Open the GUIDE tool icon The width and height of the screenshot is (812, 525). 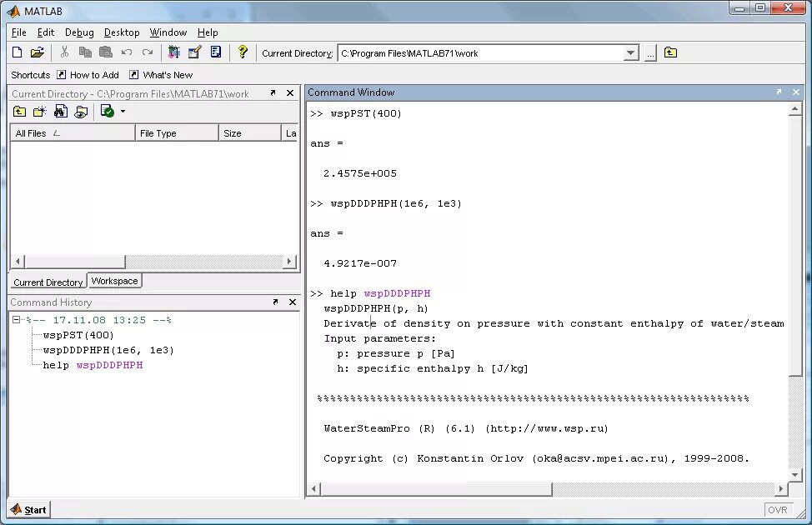[195, 52]
